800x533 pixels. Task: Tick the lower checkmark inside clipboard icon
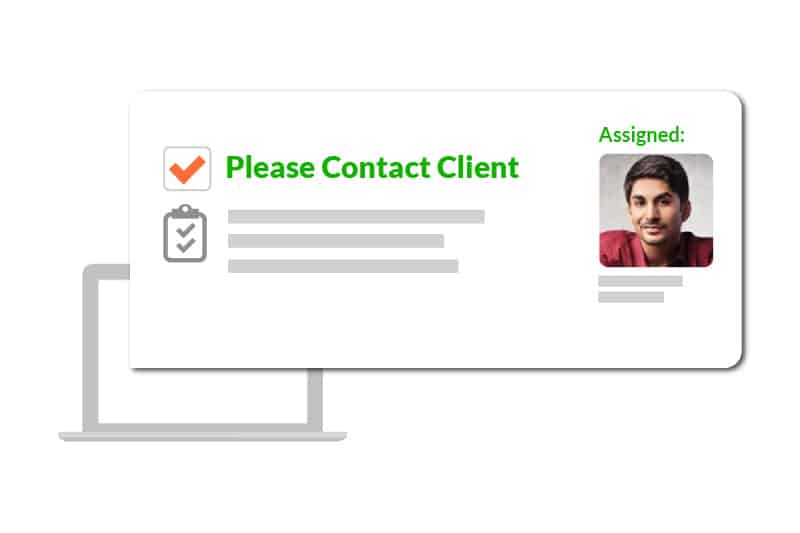click(185, 245)
